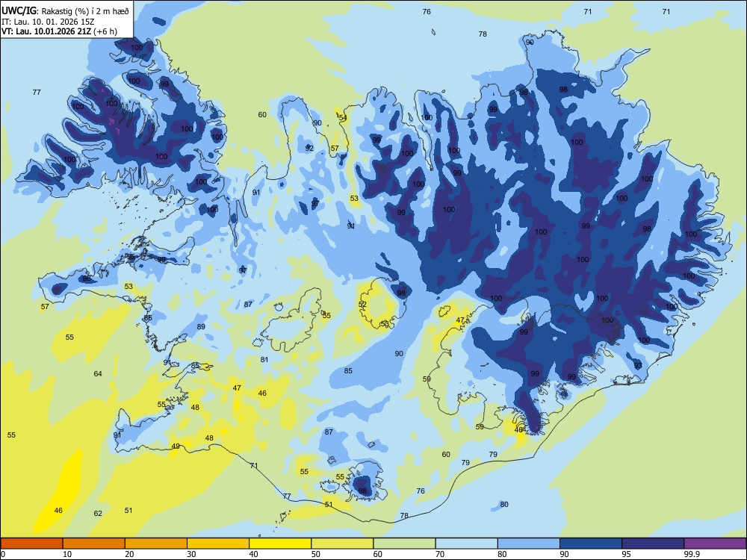This screenshot has width=747, height=560.
Task: Click the dark orange 0–10 legend swatch
Action: [31, 544]
